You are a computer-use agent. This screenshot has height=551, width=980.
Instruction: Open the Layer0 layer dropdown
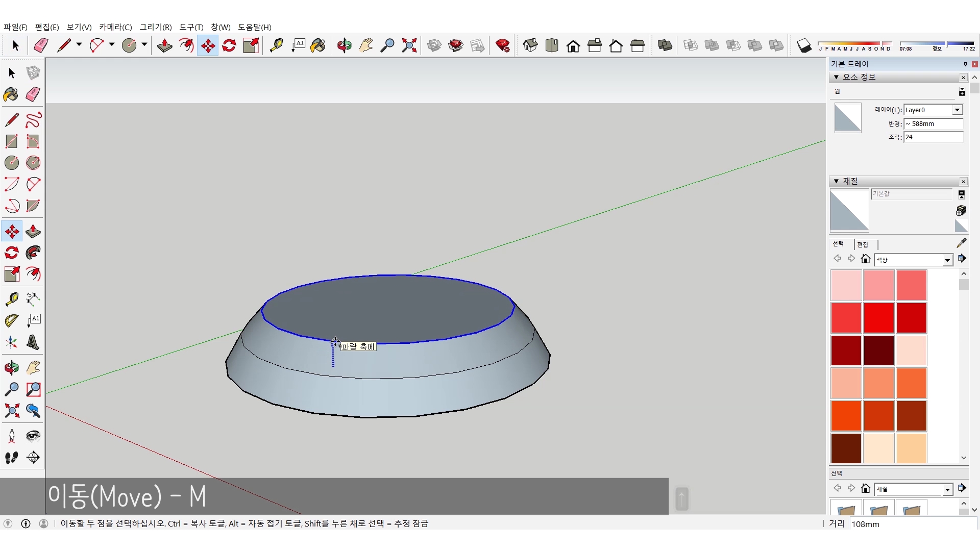958,110
